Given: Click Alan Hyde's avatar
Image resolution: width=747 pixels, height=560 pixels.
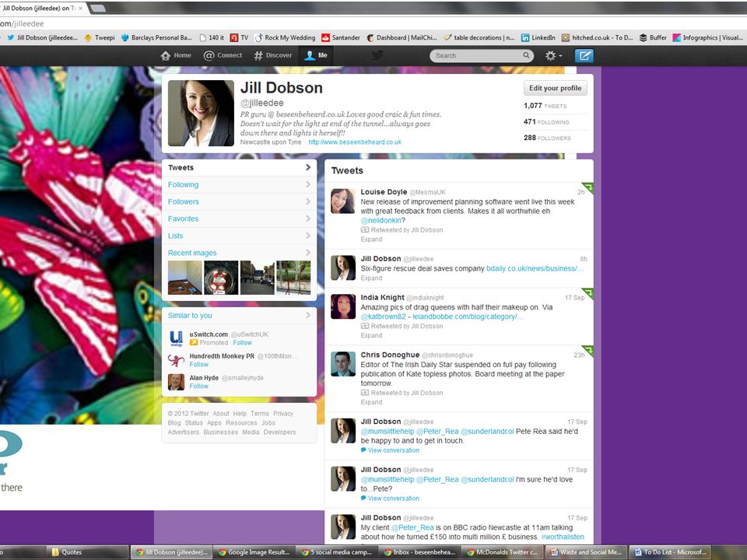Looking at the screenshot, I should [177, 382].
